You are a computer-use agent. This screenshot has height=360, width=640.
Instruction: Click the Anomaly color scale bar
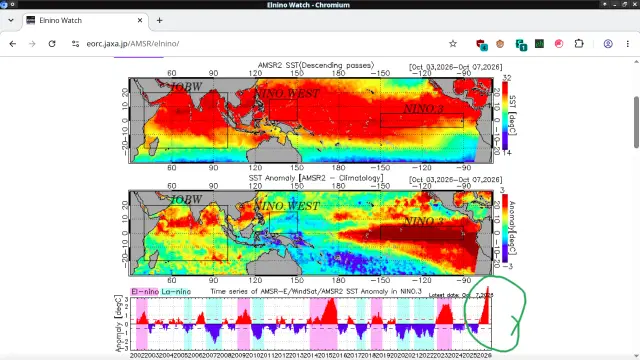pos(505,229)
